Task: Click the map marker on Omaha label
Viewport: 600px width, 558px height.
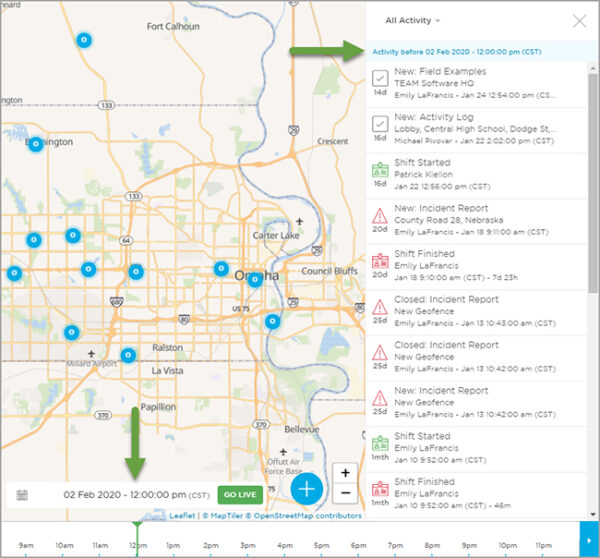Action: [255, 280]
